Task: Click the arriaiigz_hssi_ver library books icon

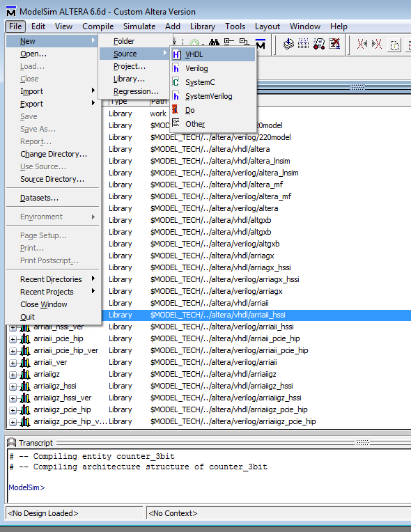Action: pyautogui.click(x=25, y=398)
